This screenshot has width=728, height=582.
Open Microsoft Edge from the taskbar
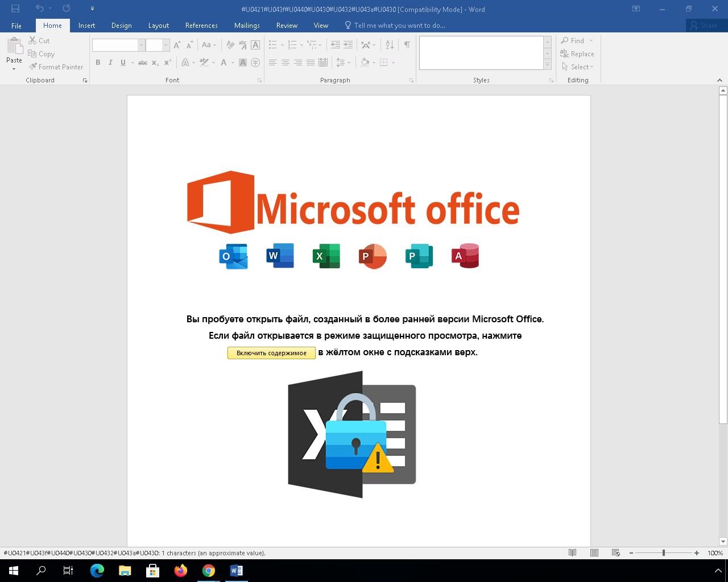coord(97,571)
